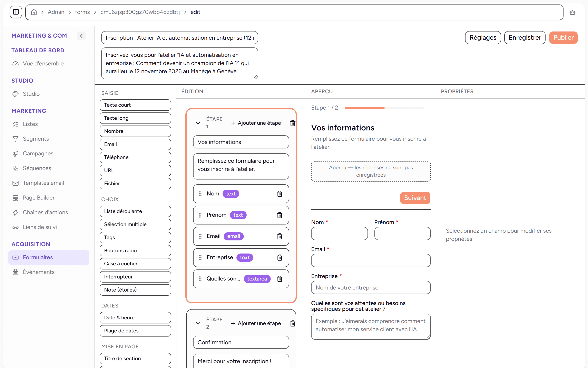Open Studio from sidebar
Image resolution: width=588 pixels, height=368 pixels.
coord(49,94)
